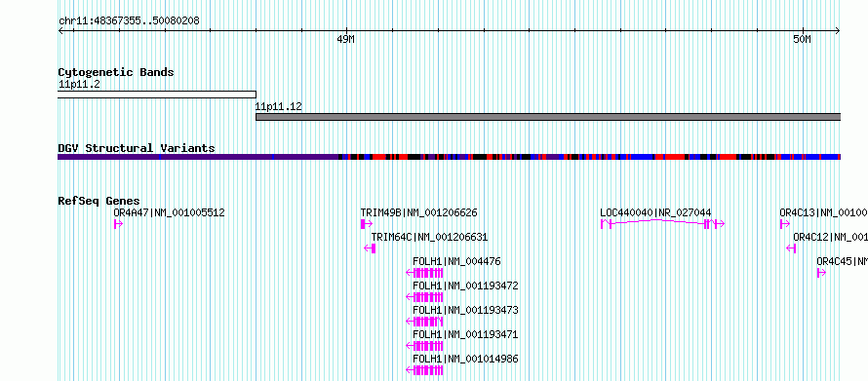The width and height of the screenshot is (868, 381).
Task: Click the FOLH1 NM_004476 exon glyph
Action: click(424, 273)
